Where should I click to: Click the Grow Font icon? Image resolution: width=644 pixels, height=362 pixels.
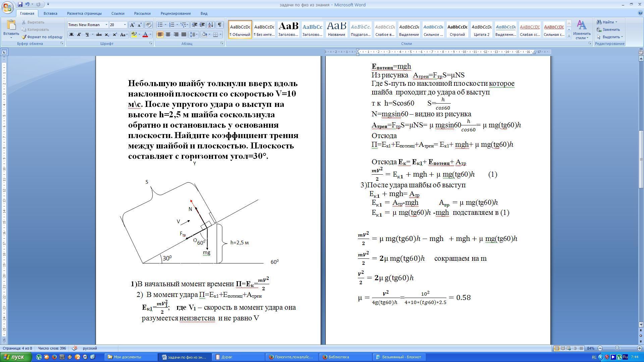[x=132, y=25]
